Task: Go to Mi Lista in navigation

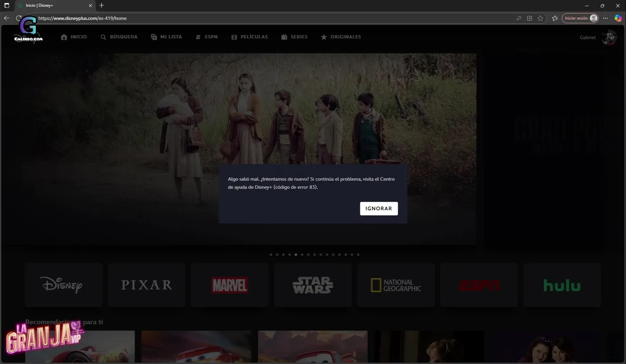Action: point(166,37)
